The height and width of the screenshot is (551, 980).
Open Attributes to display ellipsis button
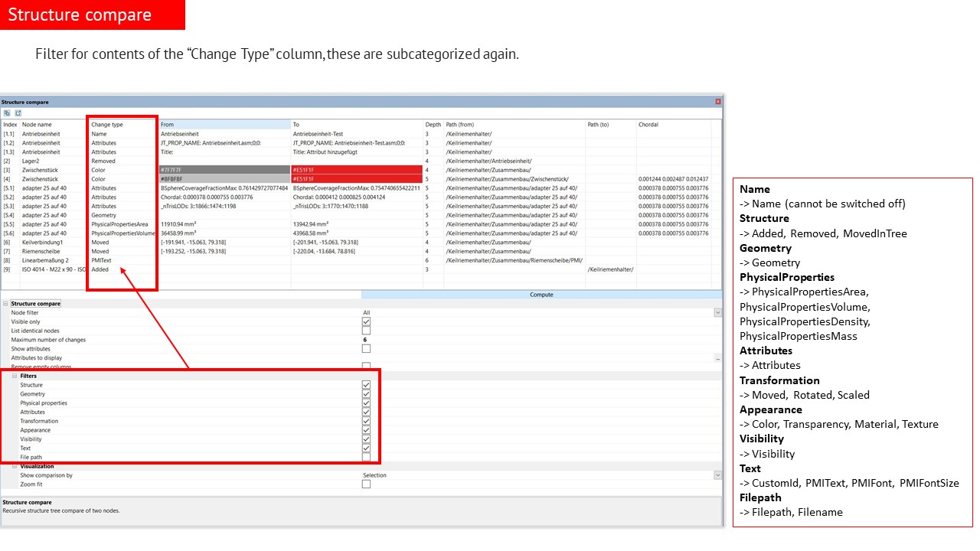pos(717,358)
